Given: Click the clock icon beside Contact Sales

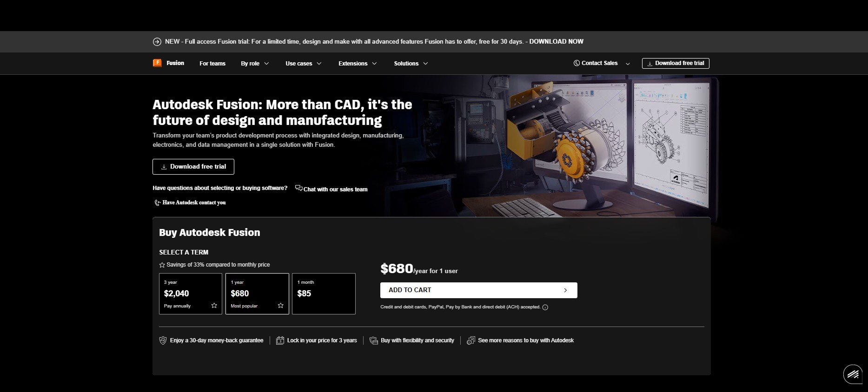Looking at the screenshot, I should (576, 63).
